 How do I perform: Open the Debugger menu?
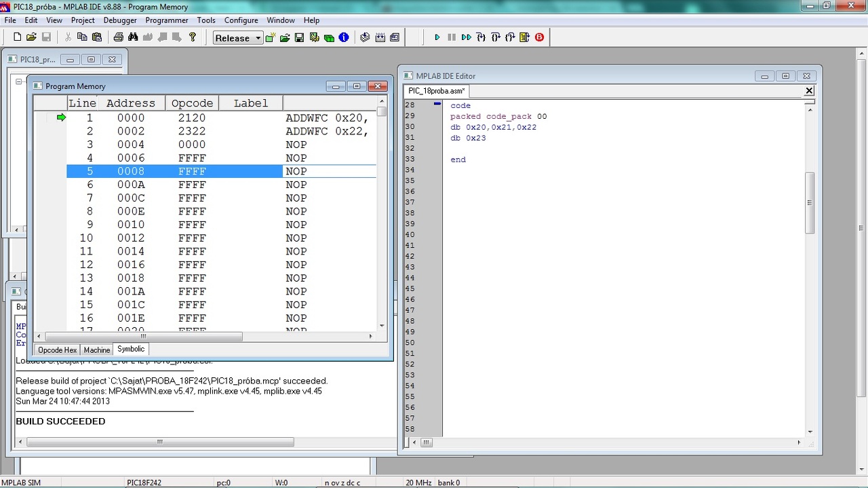[119, 20]
